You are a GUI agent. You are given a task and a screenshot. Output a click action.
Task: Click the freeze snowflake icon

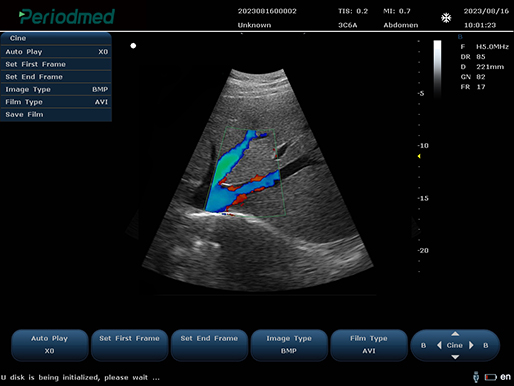[x=446, y=18]
